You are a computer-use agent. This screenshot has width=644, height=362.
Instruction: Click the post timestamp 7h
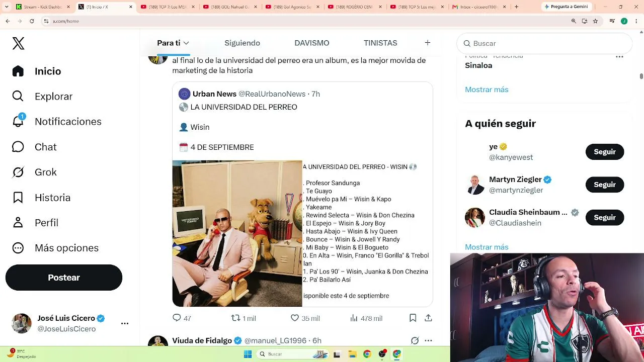click(x=315, y=94)
